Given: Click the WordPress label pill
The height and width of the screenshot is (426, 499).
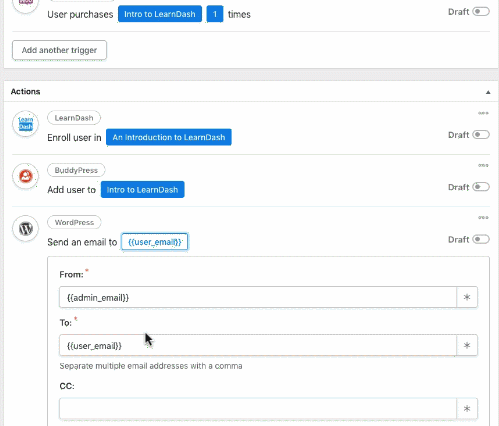Looking at the screenshot, I should pos(74,222).
